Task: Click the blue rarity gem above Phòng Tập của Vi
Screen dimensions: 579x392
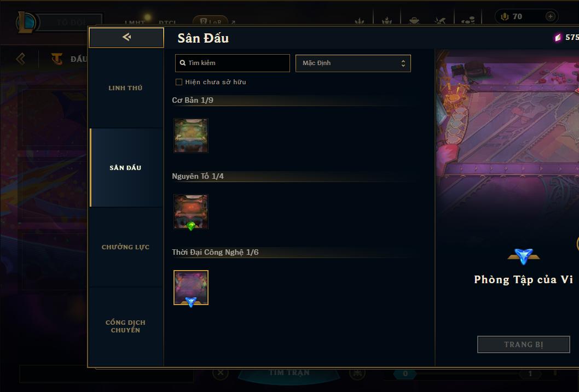Action: coord(524,256)
